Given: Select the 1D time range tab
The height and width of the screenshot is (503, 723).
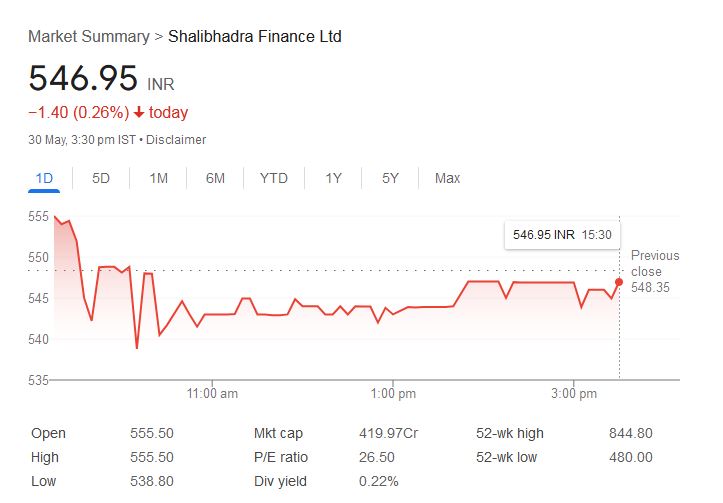Looking at the screenshot, I should 44,178.
